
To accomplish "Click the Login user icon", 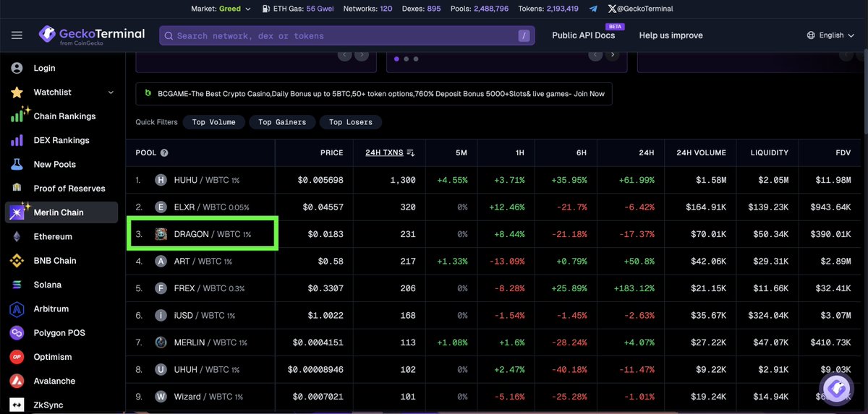I will 17,68.
